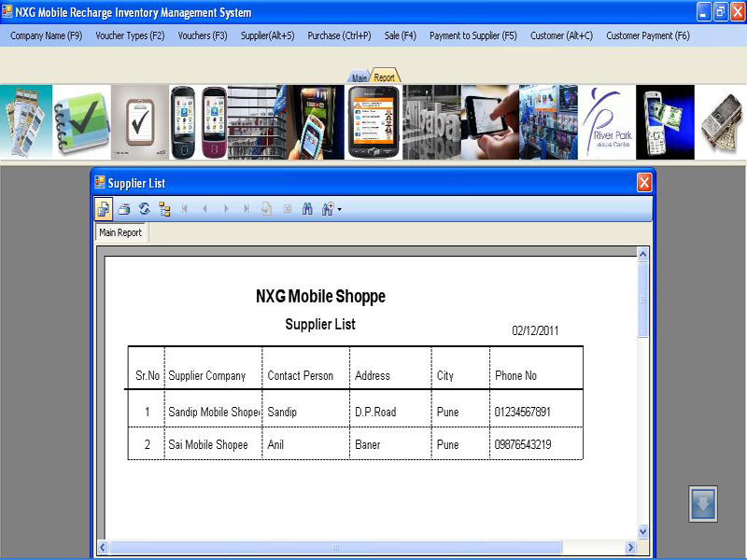
Task: Click the Close Current View toolbar icon
Action: tap(288, 209)
